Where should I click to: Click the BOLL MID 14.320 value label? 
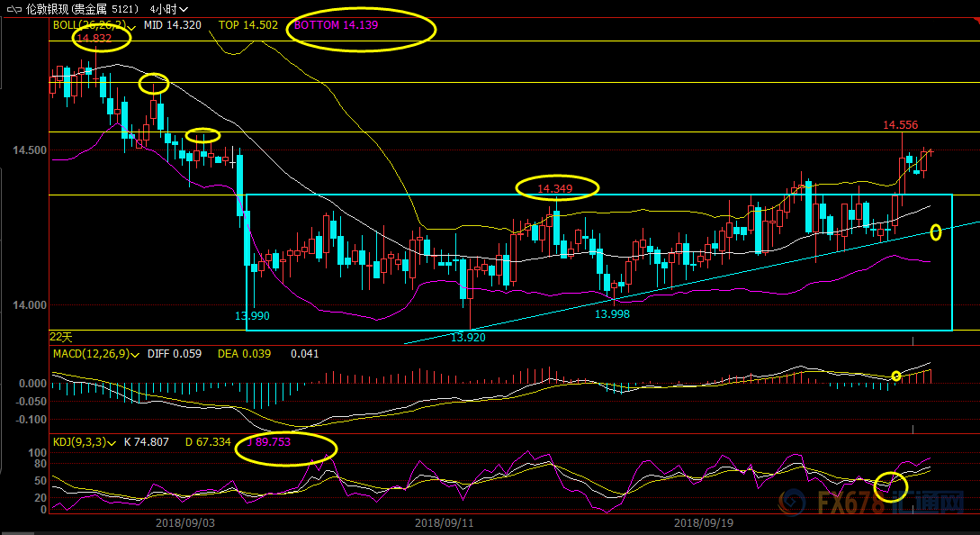(x=173, y=25)
